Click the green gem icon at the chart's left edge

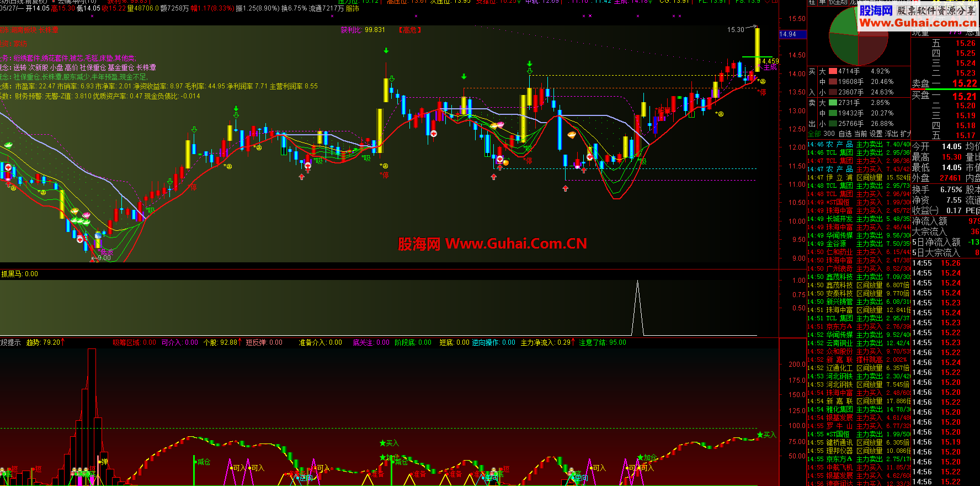8,146
